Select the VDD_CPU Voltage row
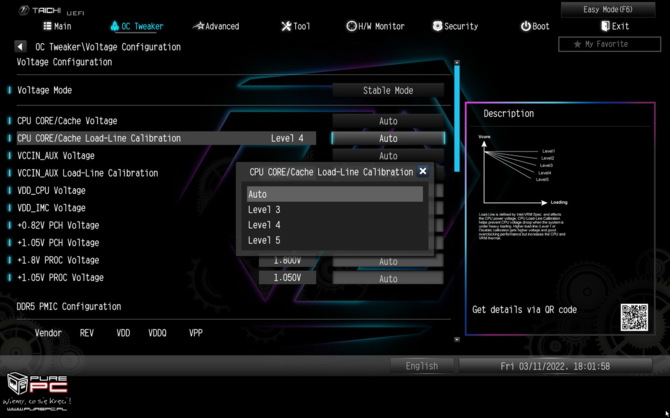670x418 pixels. coord(51,191)
